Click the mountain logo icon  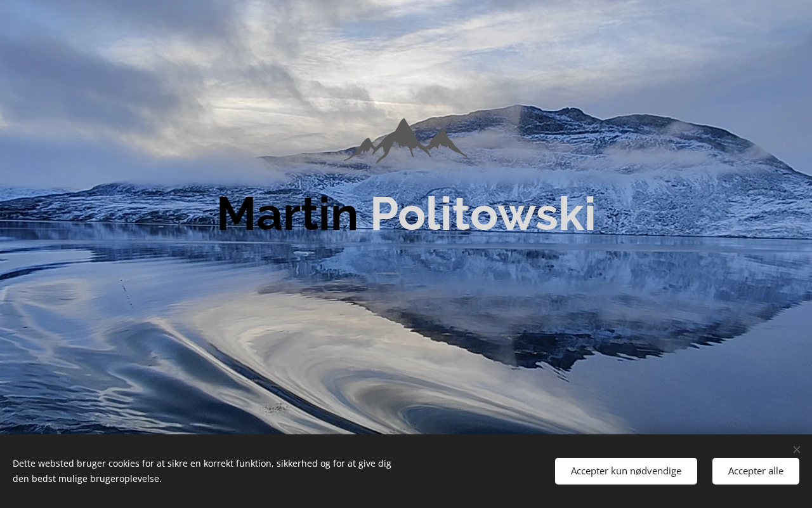pyautogui.click(x=406, y=140)
